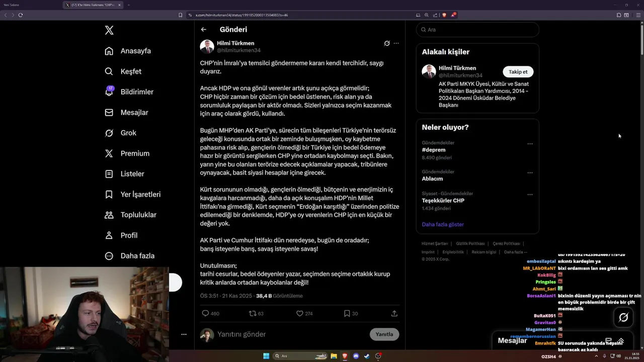Open Gizlilik Politikası footer link

click(470, 243)
